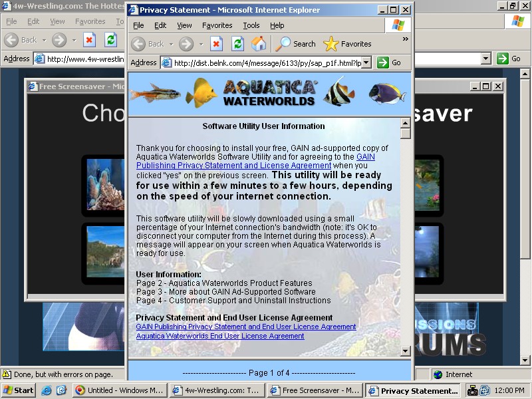
Task: Click the Forward arrow in Privacy Statement window
Action: (186, 44)
